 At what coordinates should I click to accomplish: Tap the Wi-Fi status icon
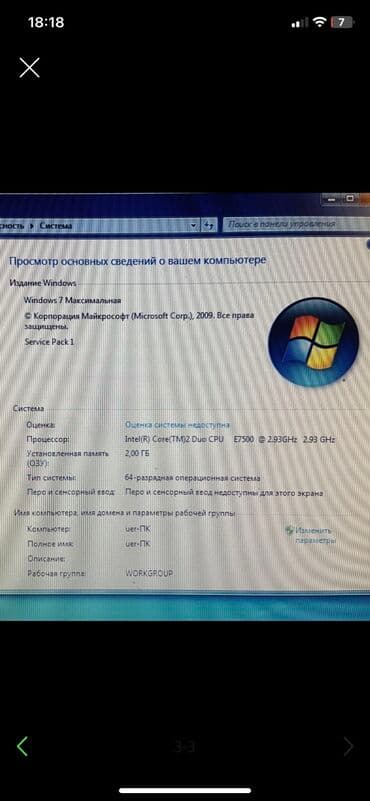[x=320, y=22]
